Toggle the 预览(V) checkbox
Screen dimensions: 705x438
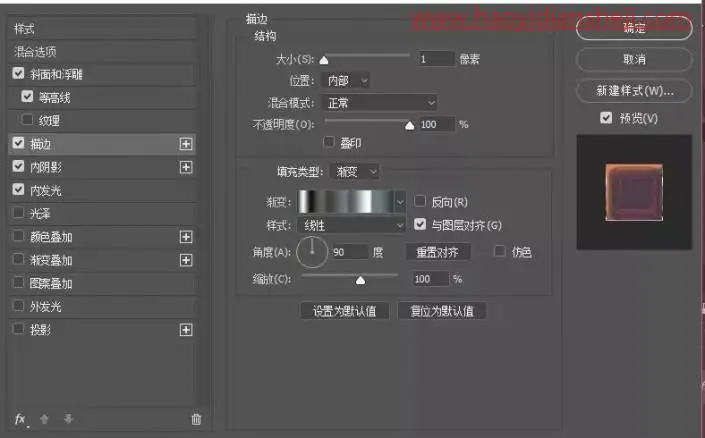606,118
